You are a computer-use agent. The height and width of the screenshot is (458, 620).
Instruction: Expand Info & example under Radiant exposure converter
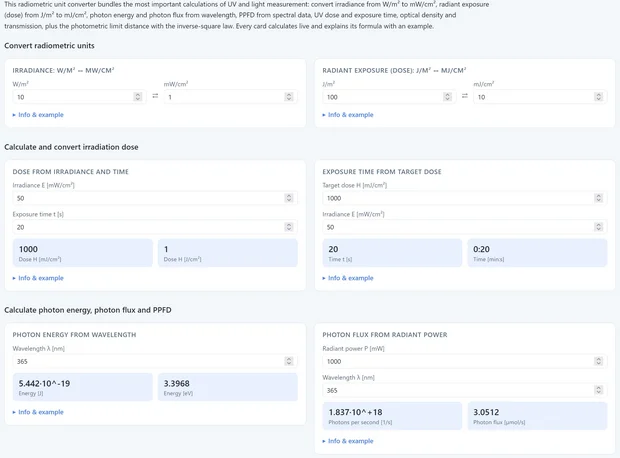[x=348, y=115]
